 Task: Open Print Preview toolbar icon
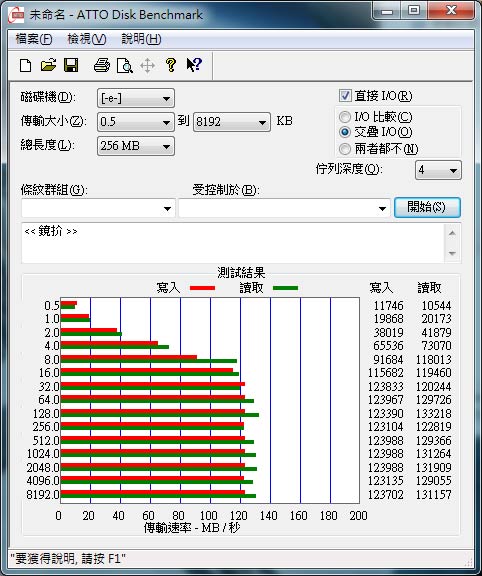click(x=125, y=66)
